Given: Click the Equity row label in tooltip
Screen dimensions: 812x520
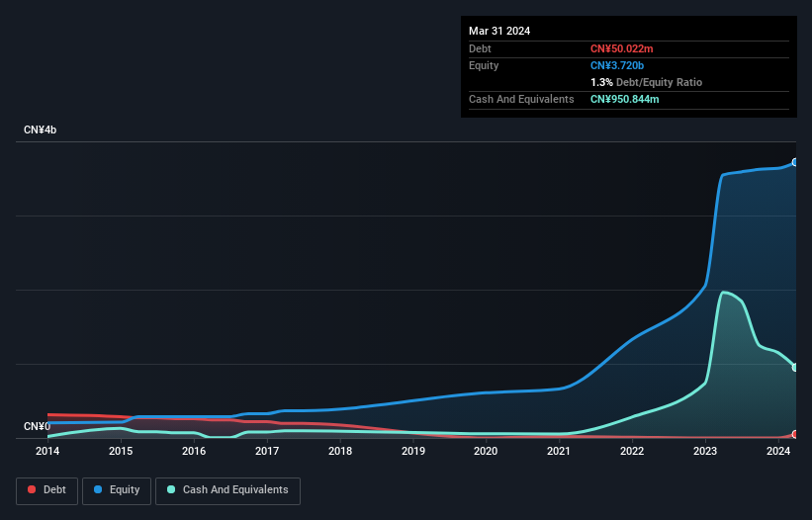Looking at the screenshot, I should [484, 65].
